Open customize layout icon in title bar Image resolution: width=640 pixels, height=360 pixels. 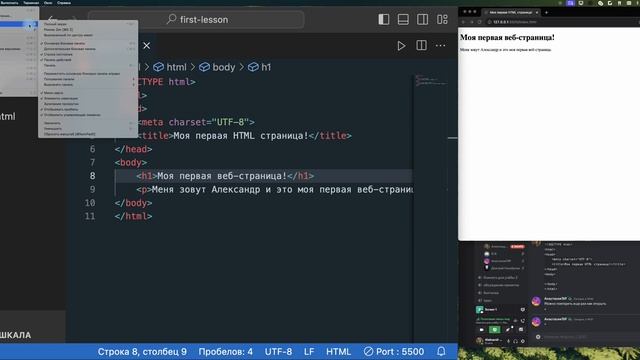pyautogui.click(x=442, y=19)
